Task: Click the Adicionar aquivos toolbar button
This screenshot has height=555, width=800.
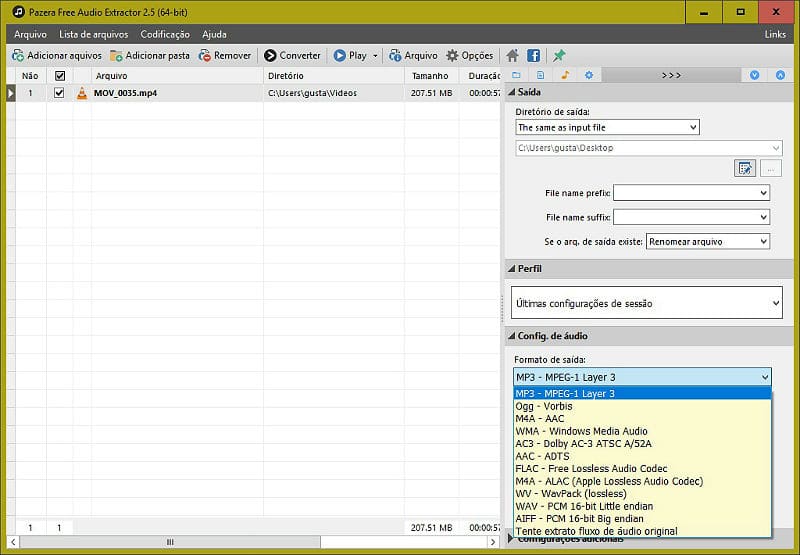Action: [x=57, y=56]
